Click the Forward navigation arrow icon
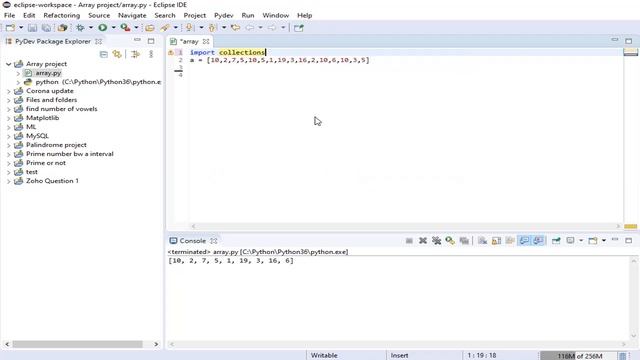Image resolution: width=640 pixels, height=360 pixels. click(272, 28)
